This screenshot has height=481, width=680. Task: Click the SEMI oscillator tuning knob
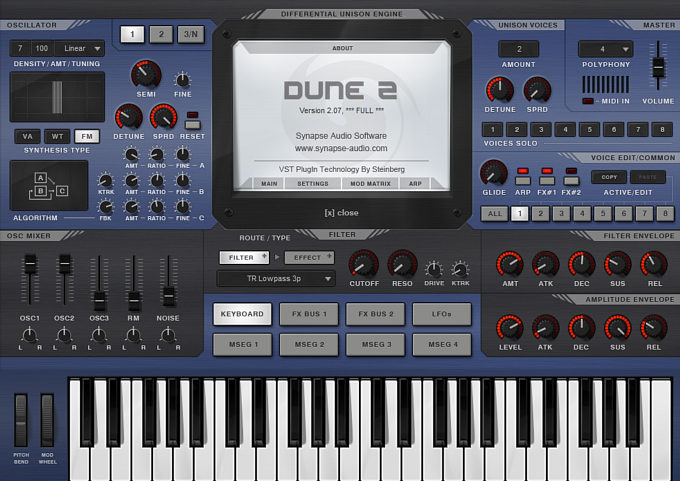point(146,74)
